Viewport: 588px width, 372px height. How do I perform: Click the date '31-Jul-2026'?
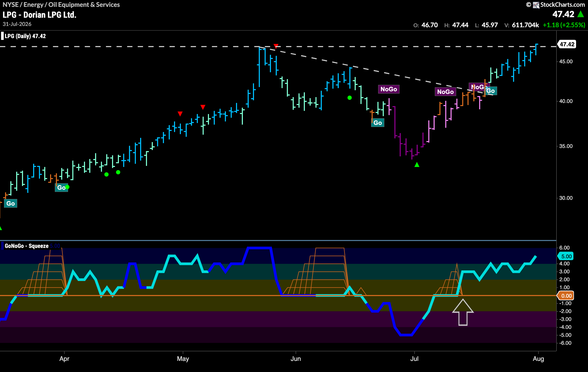click(17, 24)
